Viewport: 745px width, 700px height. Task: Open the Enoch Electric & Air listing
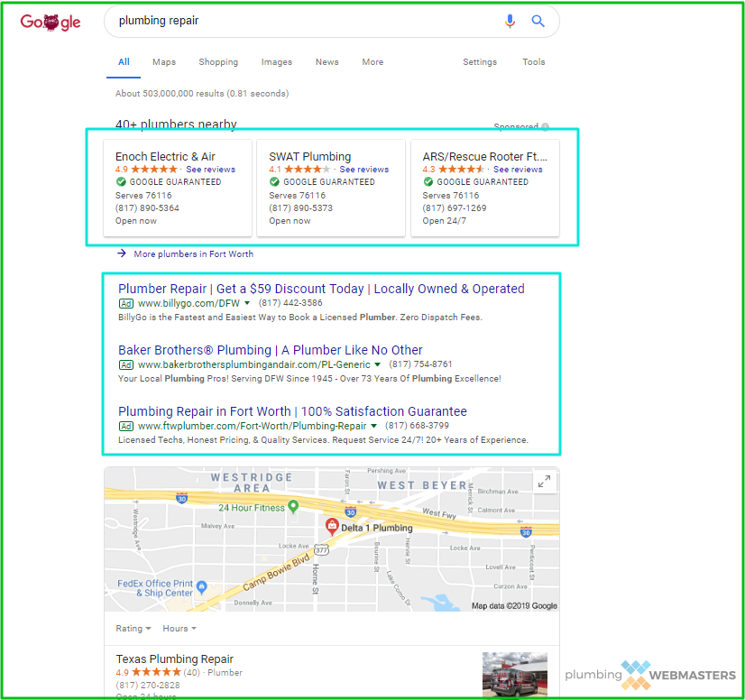coord(165,156)
